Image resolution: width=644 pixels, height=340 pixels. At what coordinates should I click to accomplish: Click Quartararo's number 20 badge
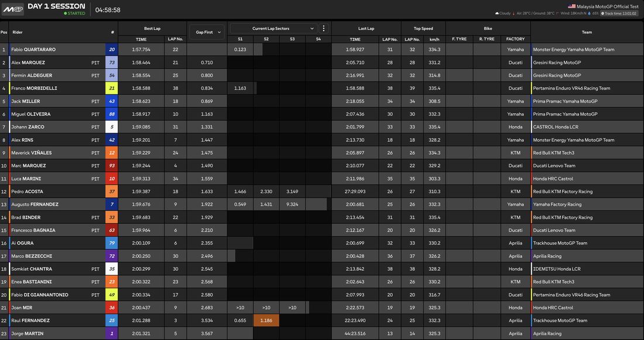click(x=112, y=49)
